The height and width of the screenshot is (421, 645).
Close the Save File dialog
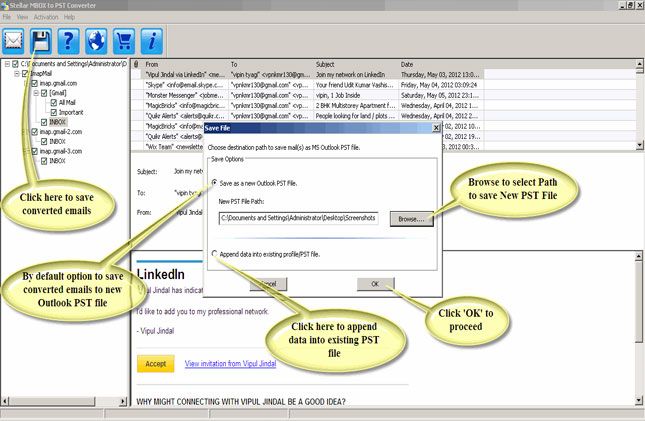(436, 128)
